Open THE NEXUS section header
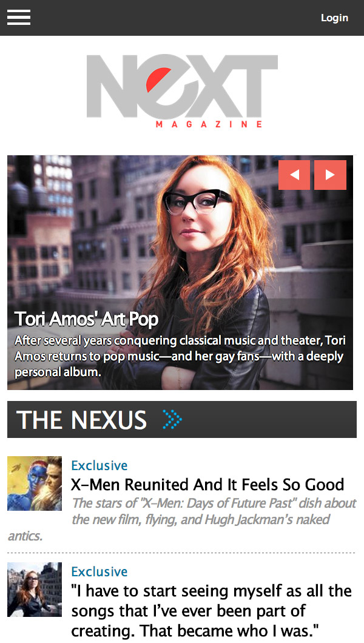364x643 pixels. 182,420
